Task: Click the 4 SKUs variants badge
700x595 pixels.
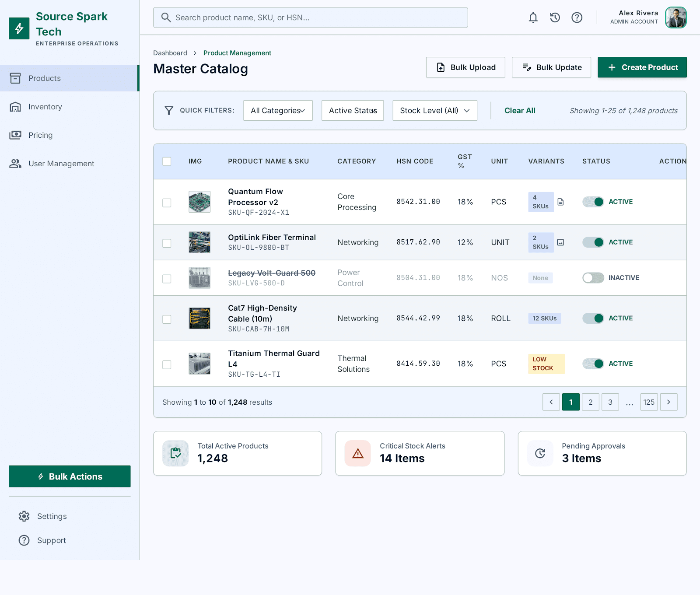Action: (541, 202)
